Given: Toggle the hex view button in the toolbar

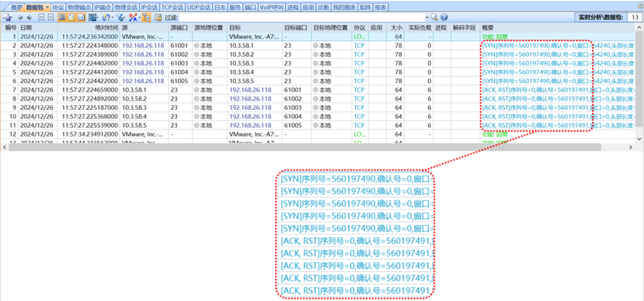Looking at the screenshot, I should point(80,17).
